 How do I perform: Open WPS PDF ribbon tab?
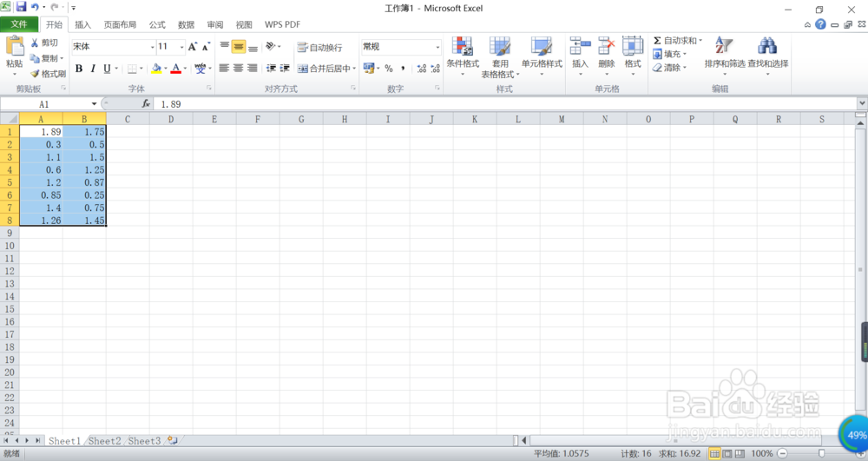[282, 24]
